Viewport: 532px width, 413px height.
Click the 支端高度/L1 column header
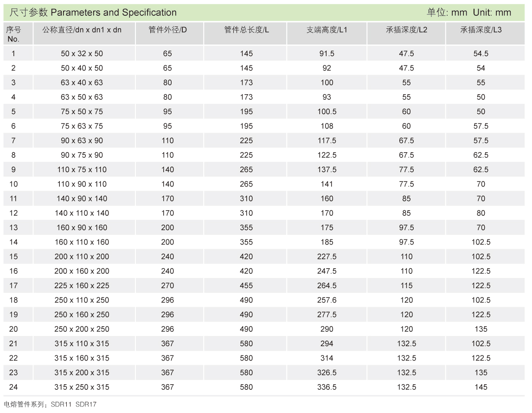(x=327, y=30)
